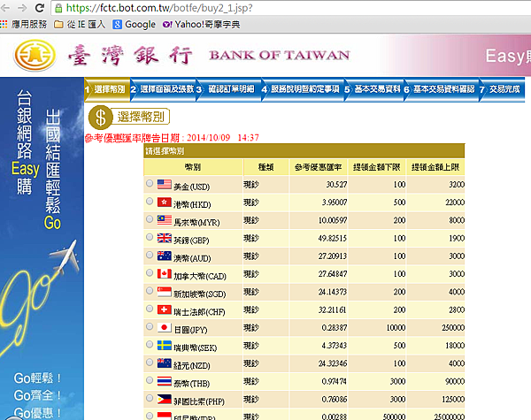Viewport: 531px width, 420px height.
Task: Click the Philippines flag icon
Action: pos(165,400)
